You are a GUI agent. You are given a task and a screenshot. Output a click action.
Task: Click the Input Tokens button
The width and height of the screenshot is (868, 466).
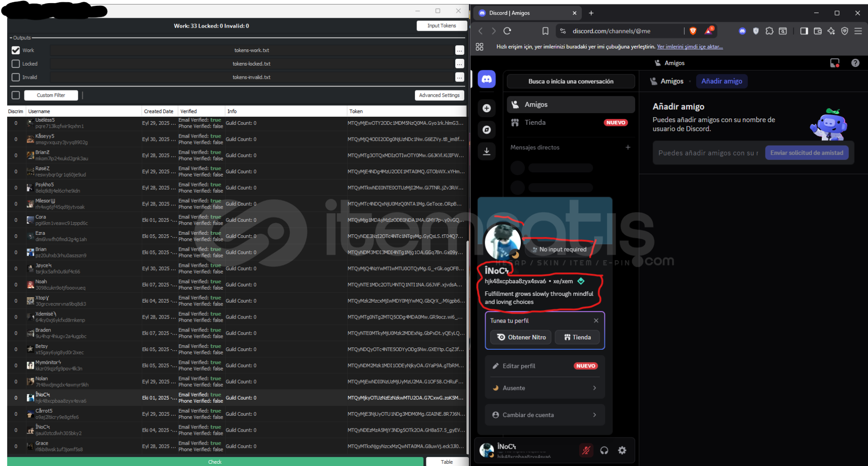tap(441, 26)
